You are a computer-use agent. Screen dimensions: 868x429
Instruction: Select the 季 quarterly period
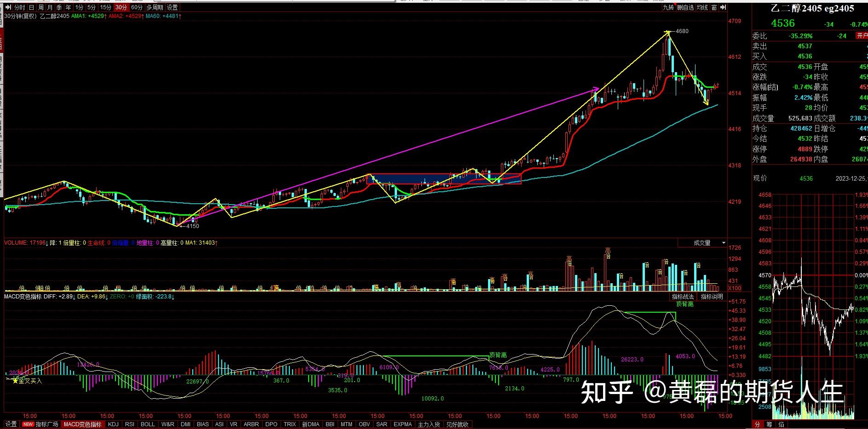click(x=59, y=7)
